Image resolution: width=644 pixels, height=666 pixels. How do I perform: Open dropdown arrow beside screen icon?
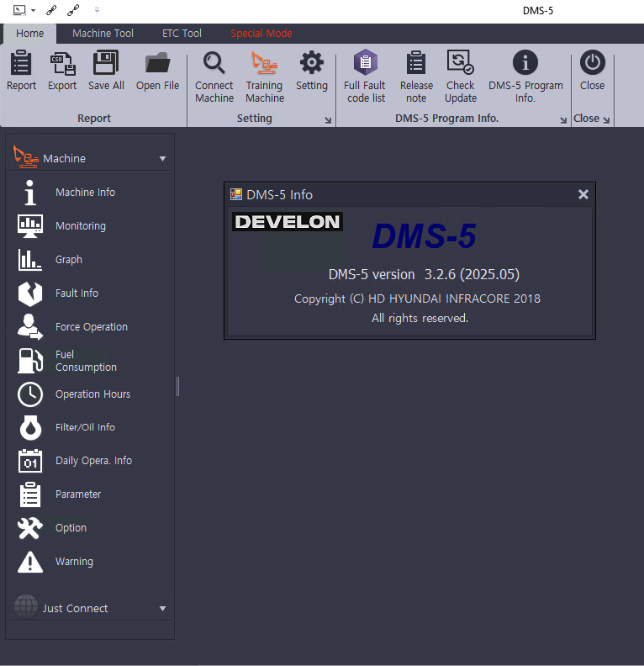pos(33,11)
